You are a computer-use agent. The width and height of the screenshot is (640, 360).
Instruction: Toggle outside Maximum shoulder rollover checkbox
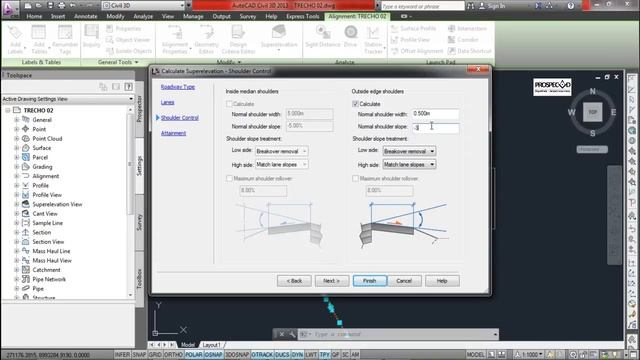pos(355,178)
